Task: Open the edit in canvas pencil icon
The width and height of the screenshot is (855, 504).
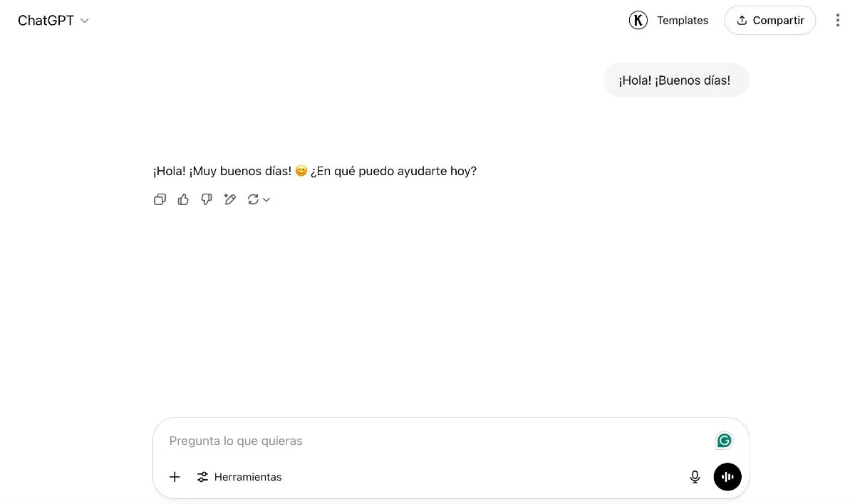Action: click(229, 199)
